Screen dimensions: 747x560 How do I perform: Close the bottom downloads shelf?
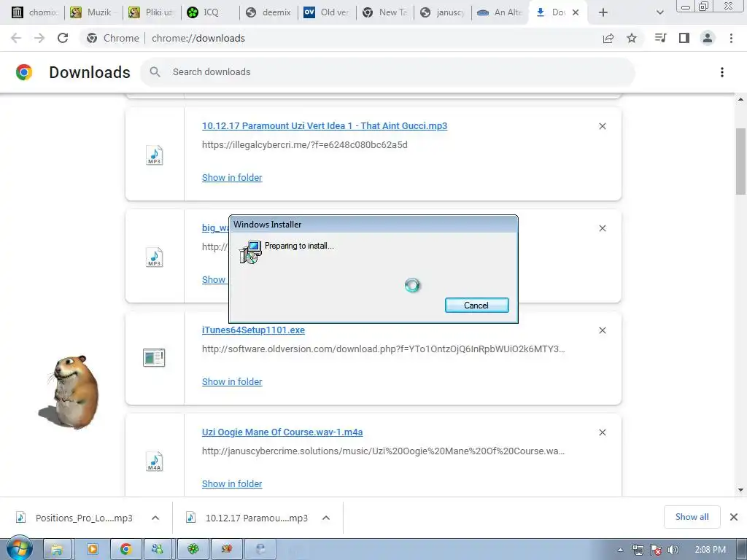point(734,517)
